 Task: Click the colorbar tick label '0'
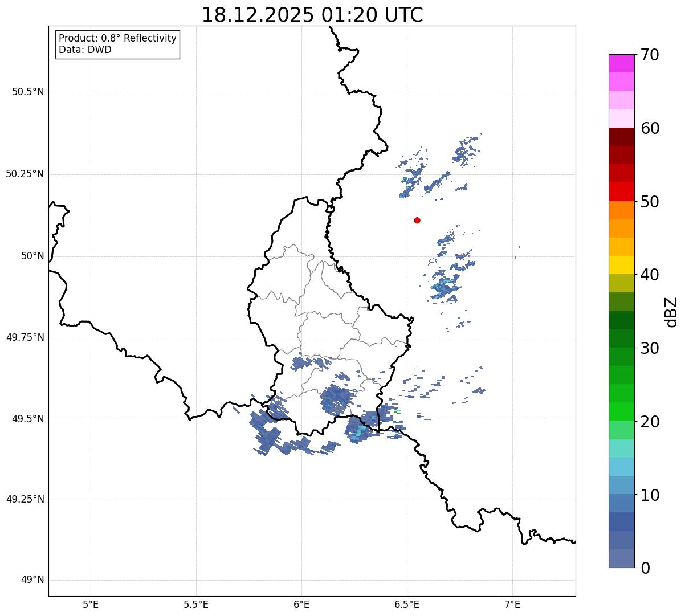pos(644,568)
